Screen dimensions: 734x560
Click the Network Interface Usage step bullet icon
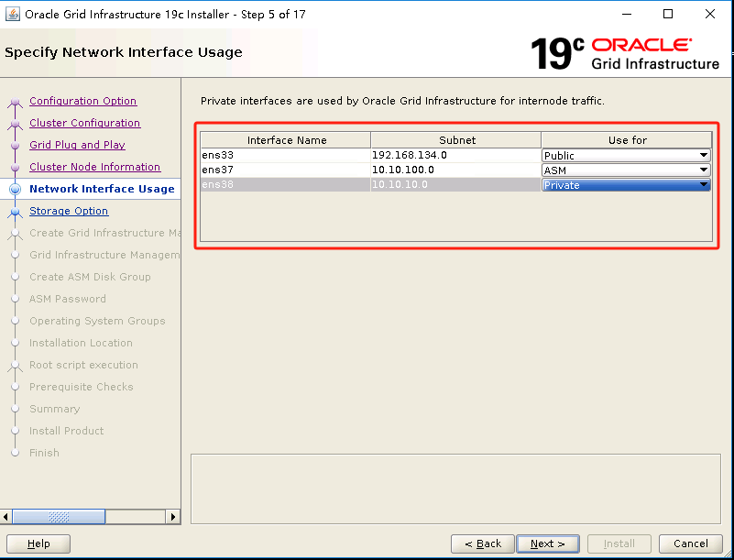(15, 189)
